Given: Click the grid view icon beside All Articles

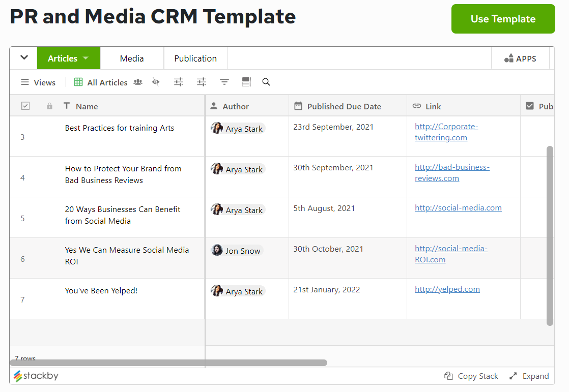Looking at the screenshot, I should (78, 82).
